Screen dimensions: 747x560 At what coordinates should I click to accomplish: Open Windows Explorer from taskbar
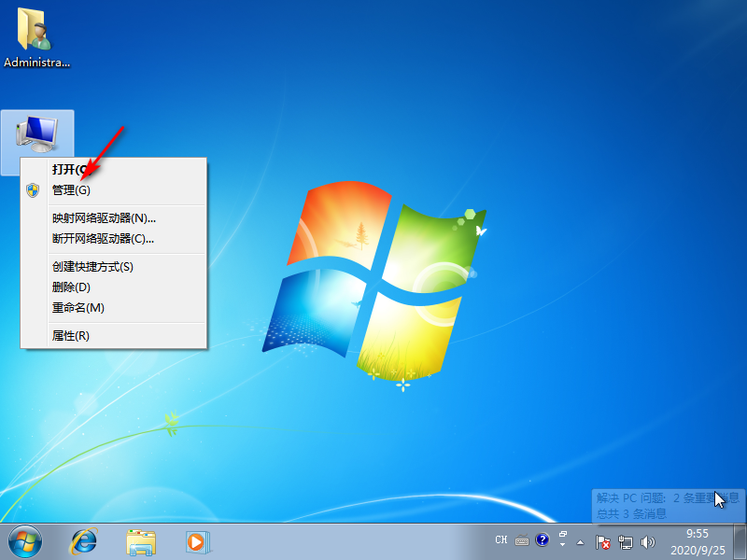pyautogui.click(x=141, y=540)
